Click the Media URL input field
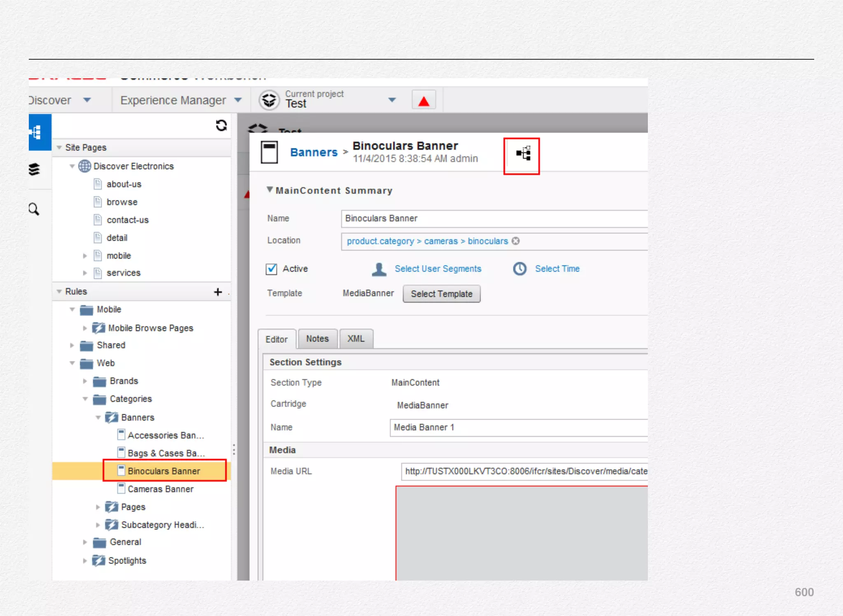Image resolution: width=843 pixels, height=616 pixels. [524, 471]
